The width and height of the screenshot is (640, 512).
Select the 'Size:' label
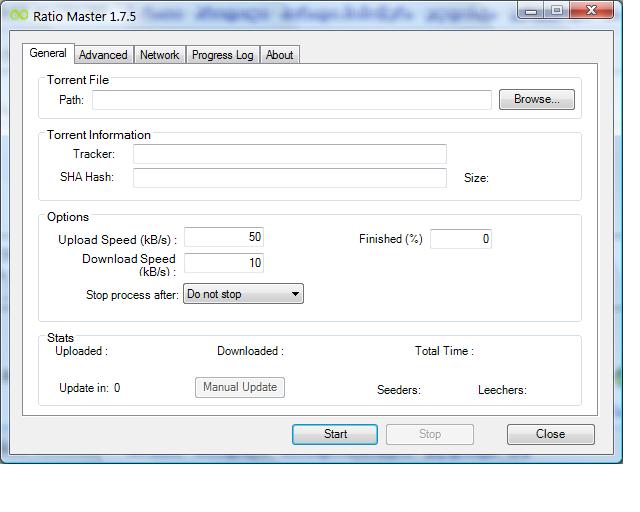(x=476, y=178)
